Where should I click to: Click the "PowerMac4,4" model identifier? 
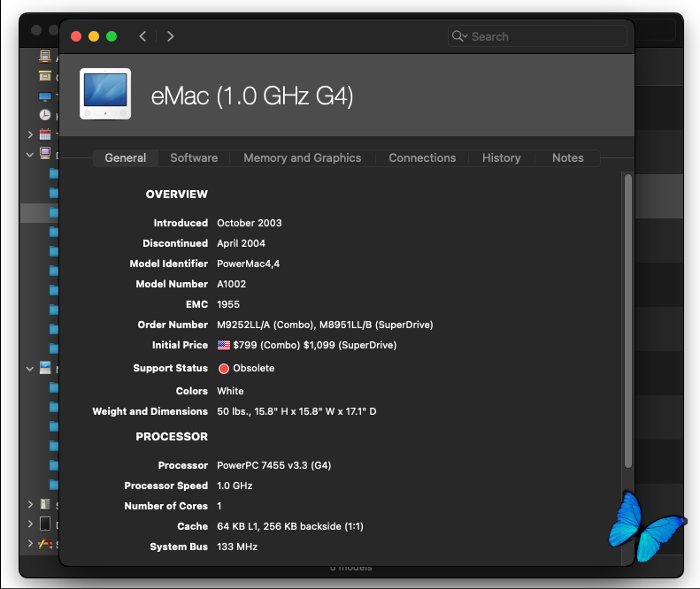[x=248, y=264]
